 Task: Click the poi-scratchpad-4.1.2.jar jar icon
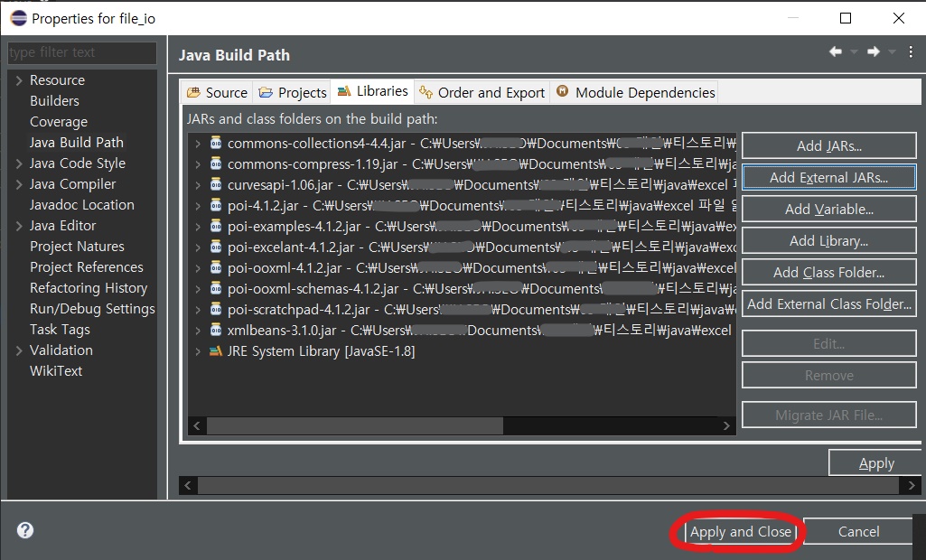pyautogui.click(x=216, y=309)
